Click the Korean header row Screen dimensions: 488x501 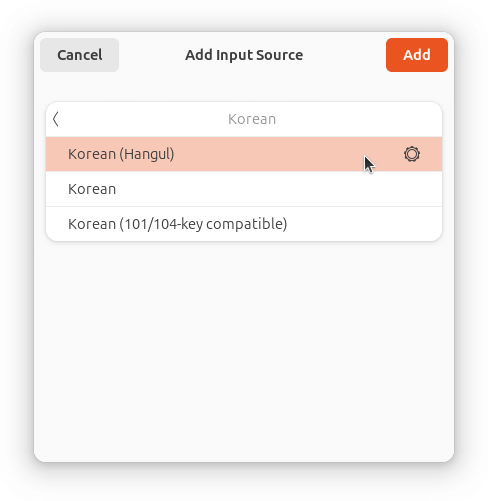coord(244,119)
